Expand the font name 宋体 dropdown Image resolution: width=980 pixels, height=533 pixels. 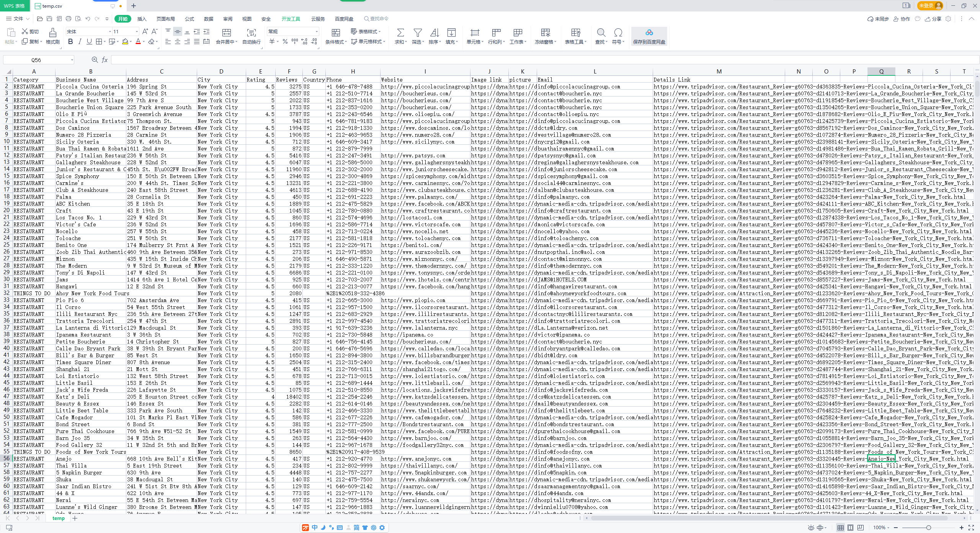pos(110,32)
